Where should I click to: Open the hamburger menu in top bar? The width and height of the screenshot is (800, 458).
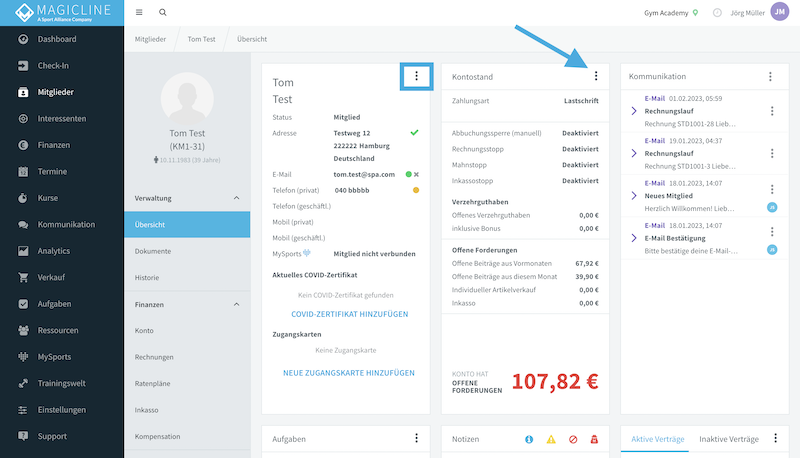click(139, 13)
